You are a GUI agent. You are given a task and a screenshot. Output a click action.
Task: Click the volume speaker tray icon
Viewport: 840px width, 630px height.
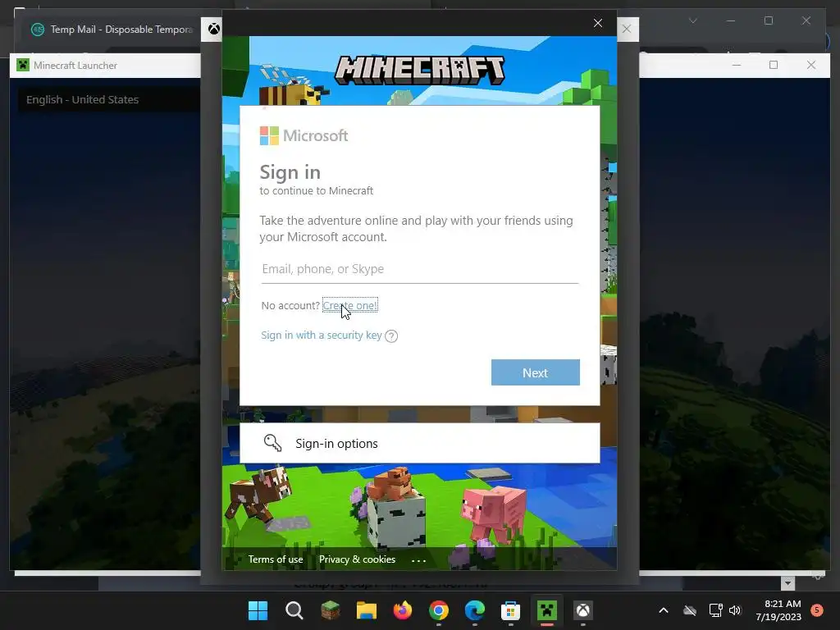tap(735, 610)
